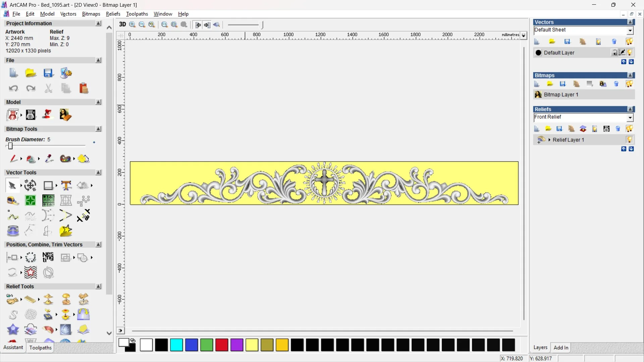
Task: Toggle lock on Default Layer
Action: [614, 53]
